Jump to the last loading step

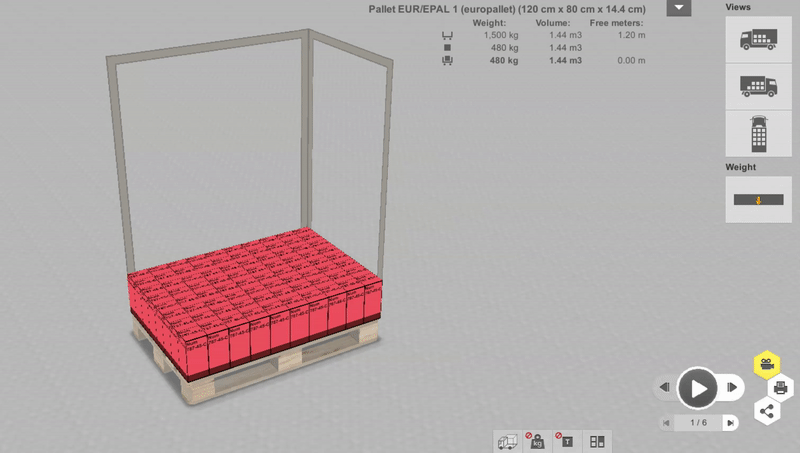(x=731, y=424)
